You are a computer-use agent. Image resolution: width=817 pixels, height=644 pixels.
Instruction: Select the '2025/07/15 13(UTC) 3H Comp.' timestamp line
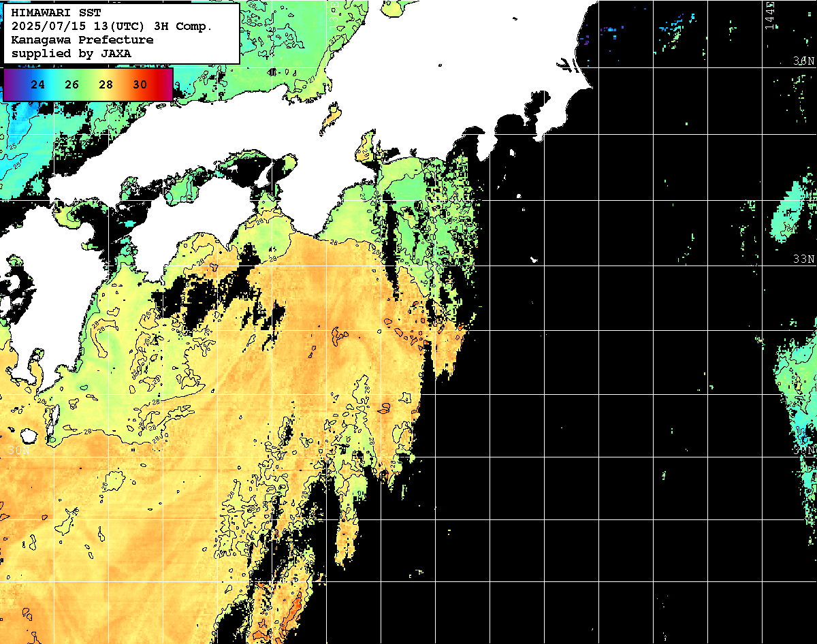112,26
